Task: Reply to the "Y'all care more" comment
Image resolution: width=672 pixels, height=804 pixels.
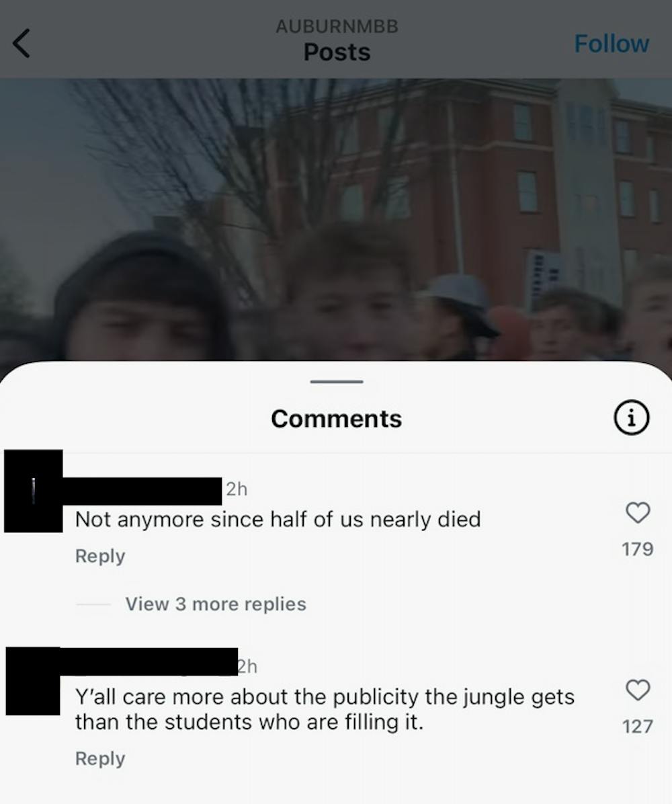Action: click(x=100, y=759)
